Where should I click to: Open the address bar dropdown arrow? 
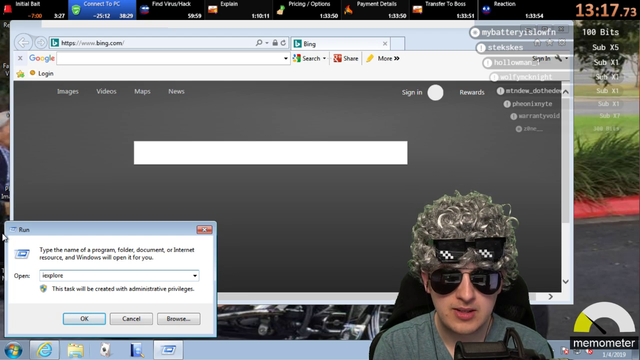pos(267,43)
